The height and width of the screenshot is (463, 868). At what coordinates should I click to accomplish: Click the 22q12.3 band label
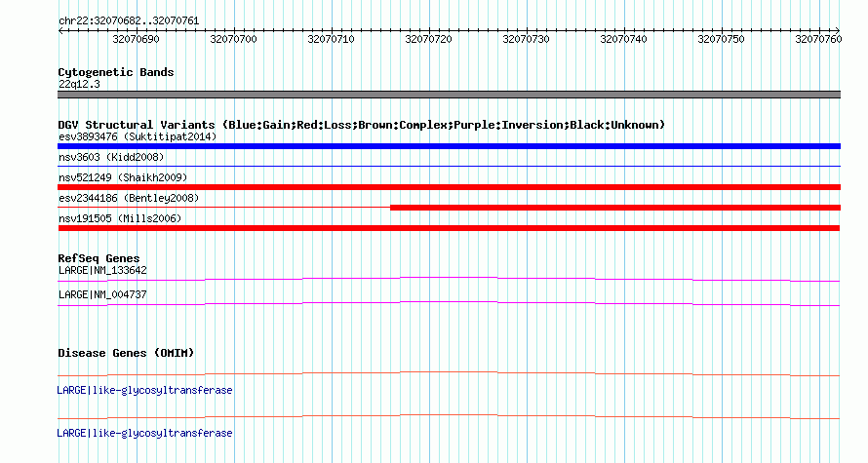[79, 84]
